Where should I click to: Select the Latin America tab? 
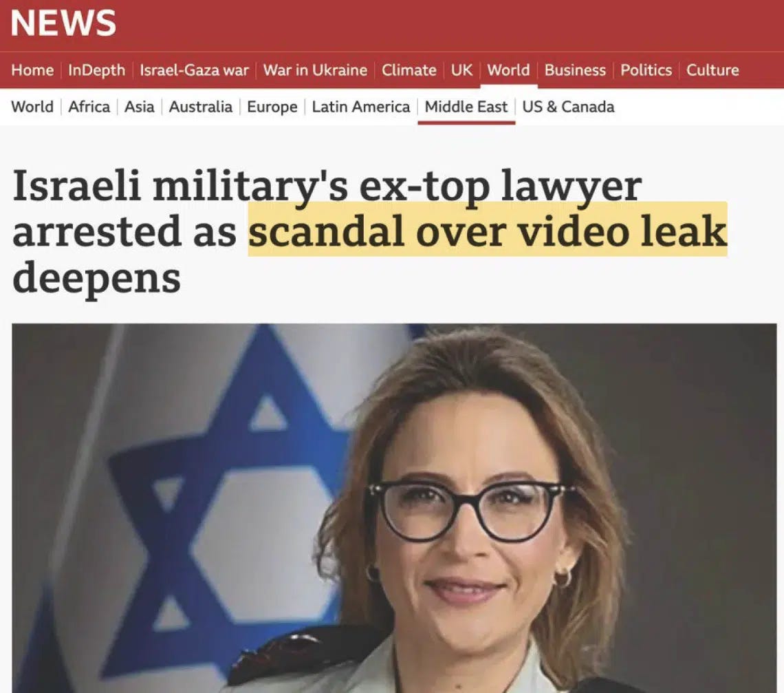click(x=361, y=107)
